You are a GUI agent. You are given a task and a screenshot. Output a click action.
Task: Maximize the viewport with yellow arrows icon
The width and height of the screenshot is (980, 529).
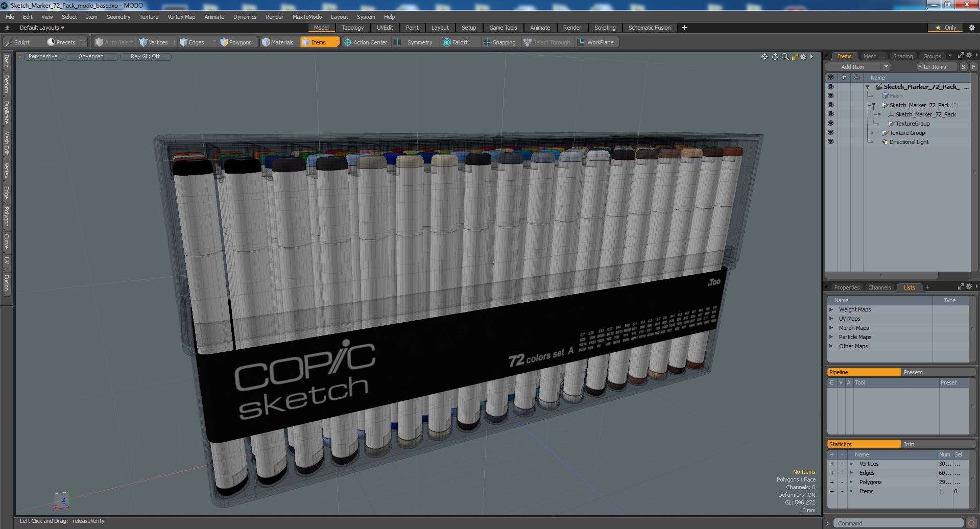pos(795,57)
